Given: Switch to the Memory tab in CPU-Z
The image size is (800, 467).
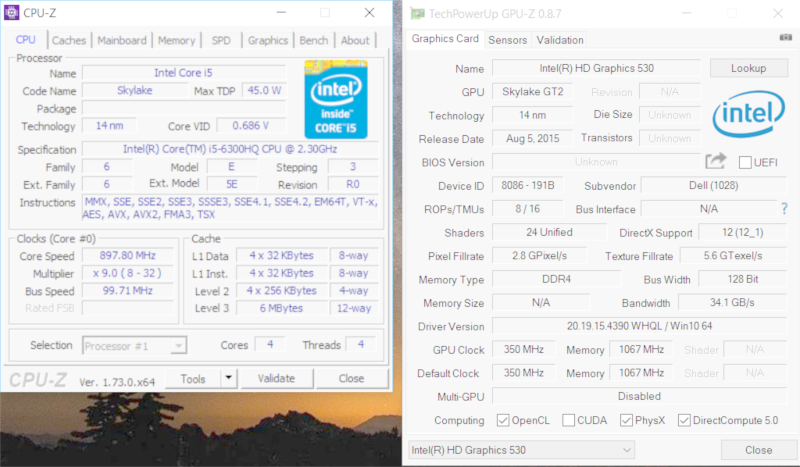Looking at the screenshot, I should [177, 40].
